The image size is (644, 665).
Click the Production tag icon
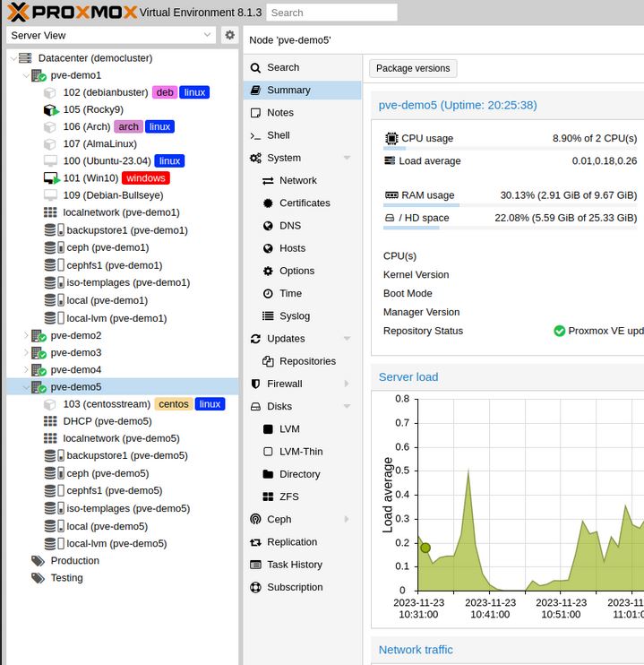(38, 561)
